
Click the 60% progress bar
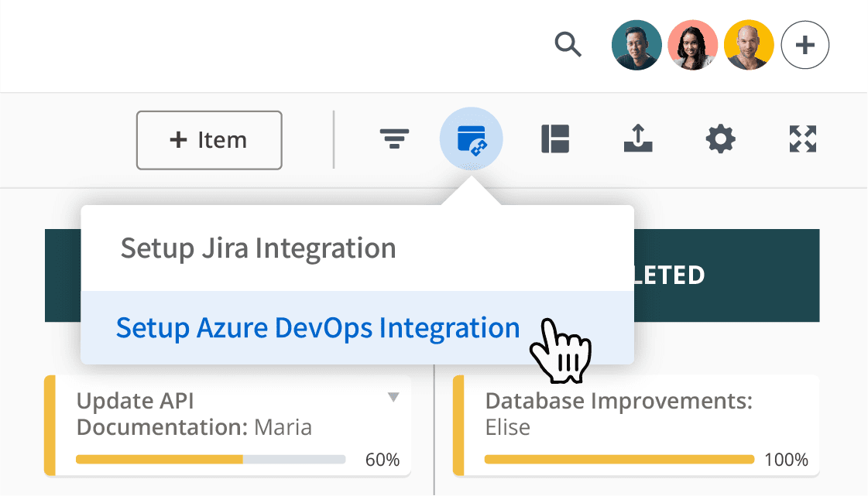pyautogui.click(x=211, y=460)
